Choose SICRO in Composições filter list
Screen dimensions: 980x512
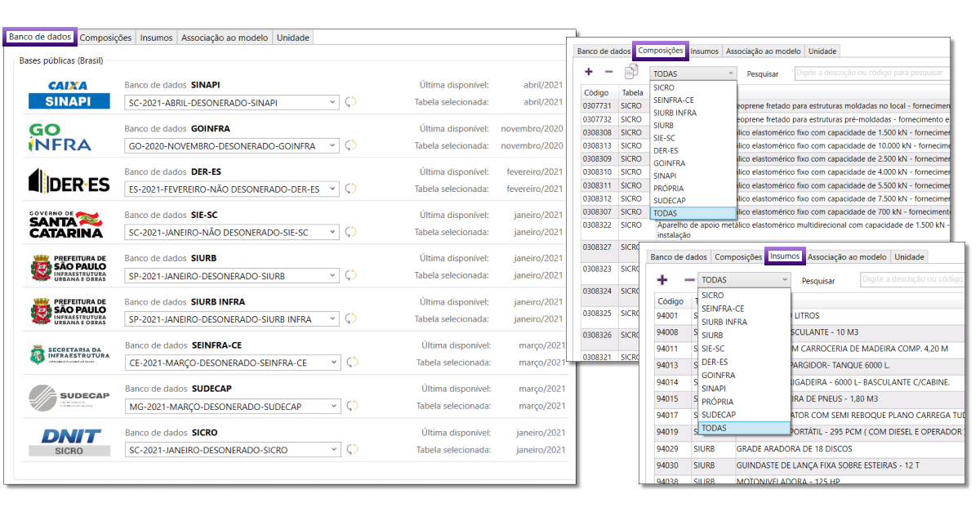[x=693, y=87]
